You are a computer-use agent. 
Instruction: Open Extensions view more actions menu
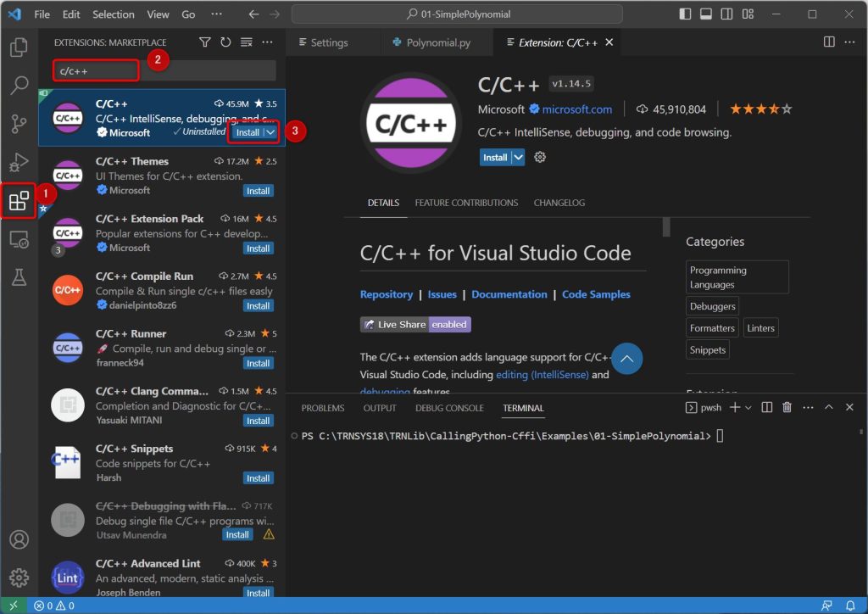[267, 42]
